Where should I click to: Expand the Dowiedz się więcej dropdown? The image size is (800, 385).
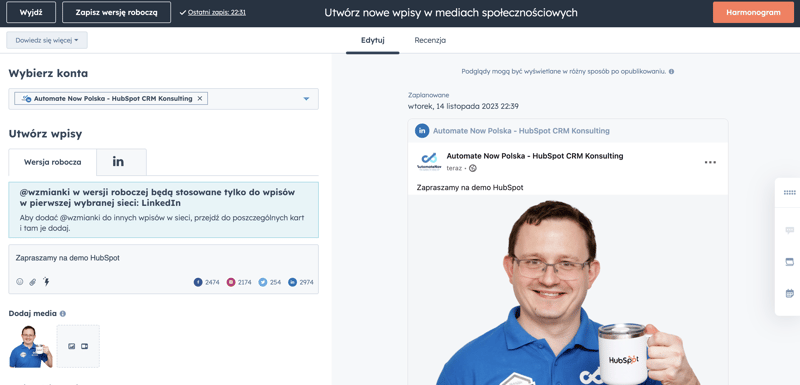[x=47, y=40]
